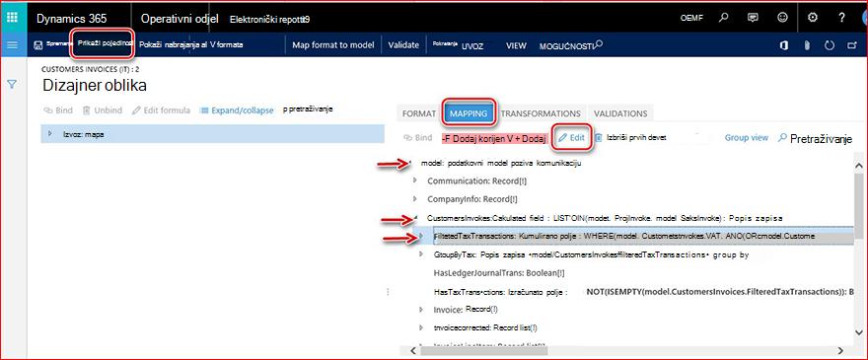Switch to the VALIDATIONS tab
Viewport: 868px width, 360px height.
click(620, 113)
